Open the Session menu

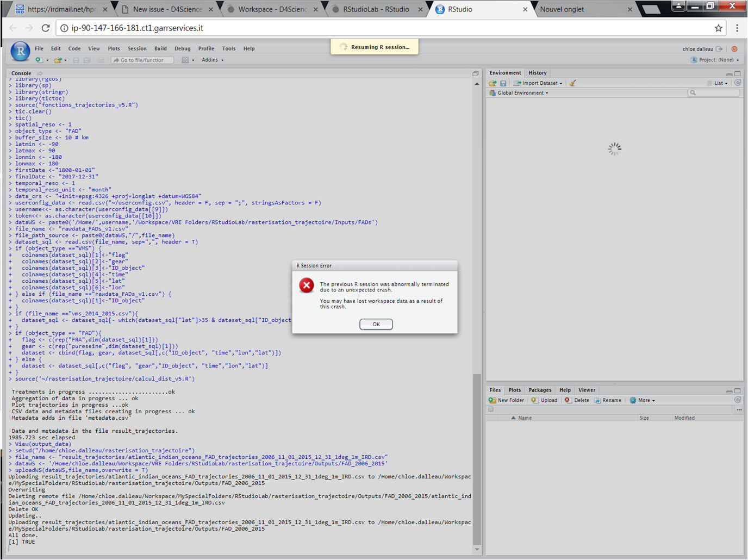click(x=137, y=48)
